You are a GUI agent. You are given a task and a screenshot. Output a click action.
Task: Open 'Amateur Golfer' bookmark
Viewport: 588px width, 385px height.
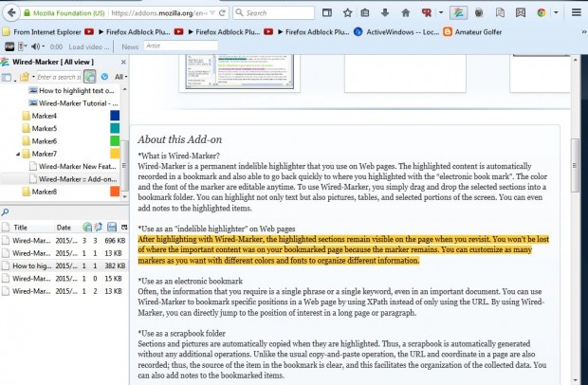[473, 32]
